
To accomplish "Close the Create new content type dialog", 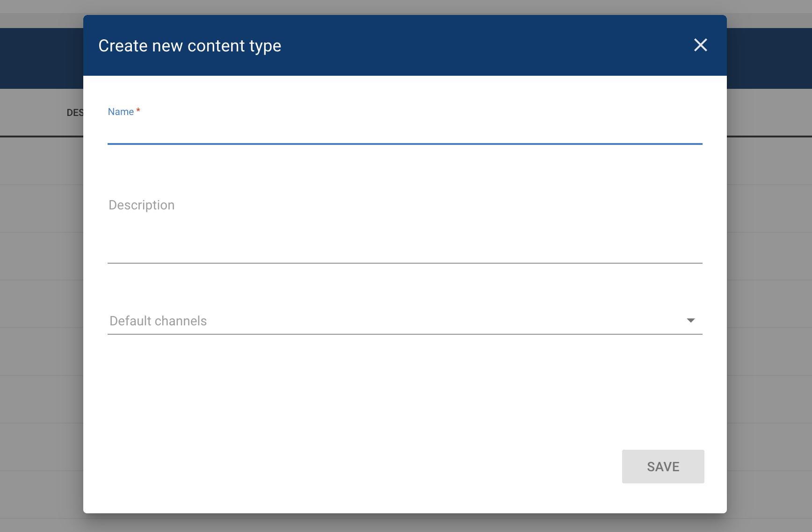I will (x=700, y=45).
